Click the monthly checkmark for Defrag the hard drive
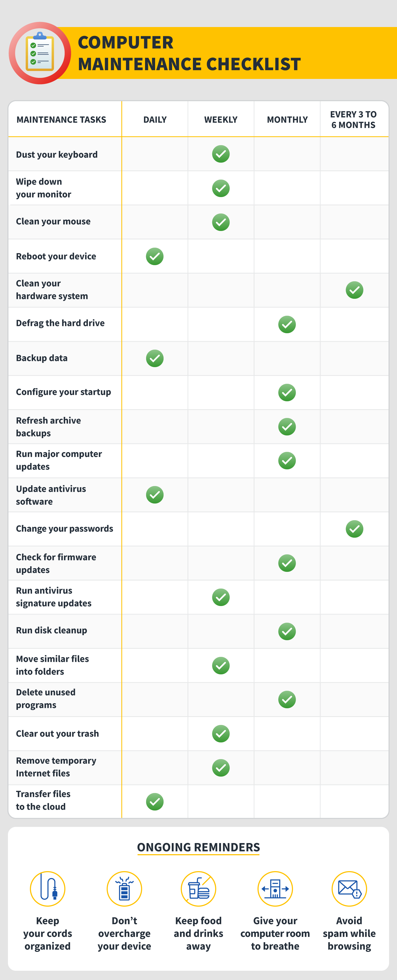This screenshot has height=980, width=397. pyautogui.click(x=287, y=324)
